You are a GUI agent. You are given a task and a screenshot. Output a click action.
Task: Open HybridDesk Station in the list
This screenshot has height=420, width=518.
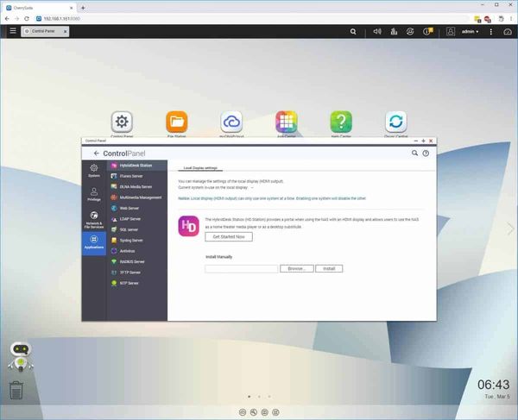tap(137, 166)
